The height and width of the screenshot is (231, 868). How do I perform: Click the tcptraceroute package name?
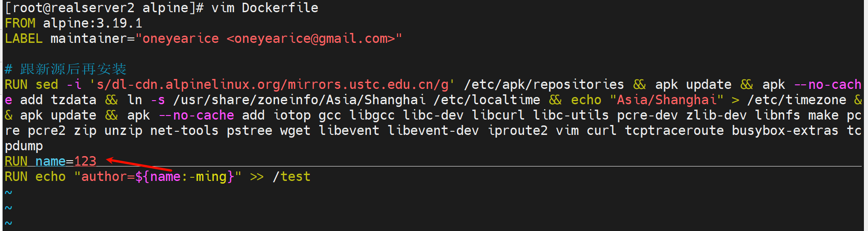coord(674,130)
